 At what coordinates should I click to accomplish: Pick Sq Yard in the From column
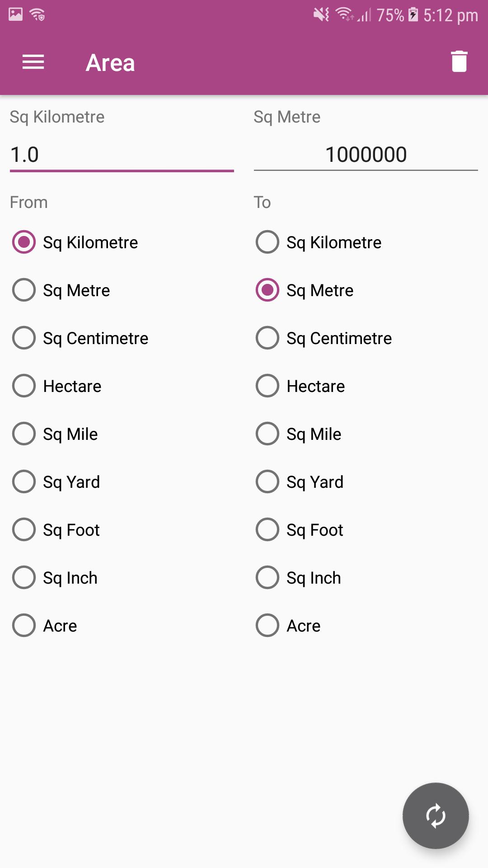56,482
